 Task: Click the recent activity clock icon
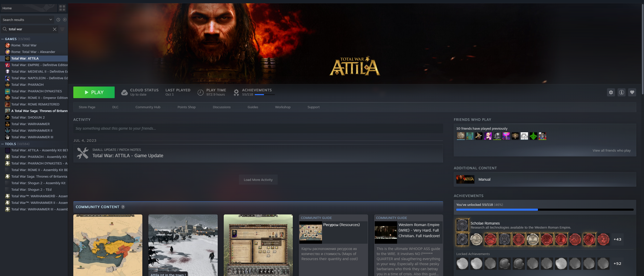tap(58, 20)
